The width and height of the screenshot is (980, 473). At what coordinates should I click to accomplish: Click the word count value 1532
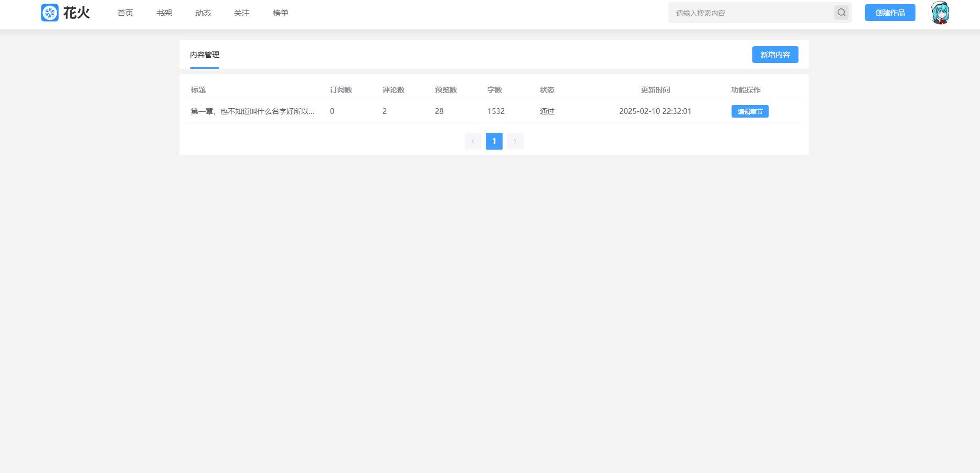tap(496, 111)
